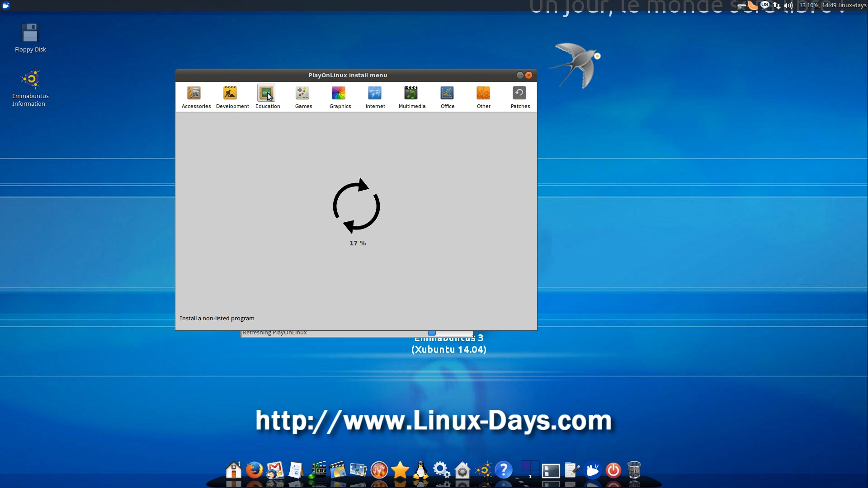Image resolution: width=868 pixels, height=488 pixels.
Task: Open the Development category
Action: coord(232,97)
